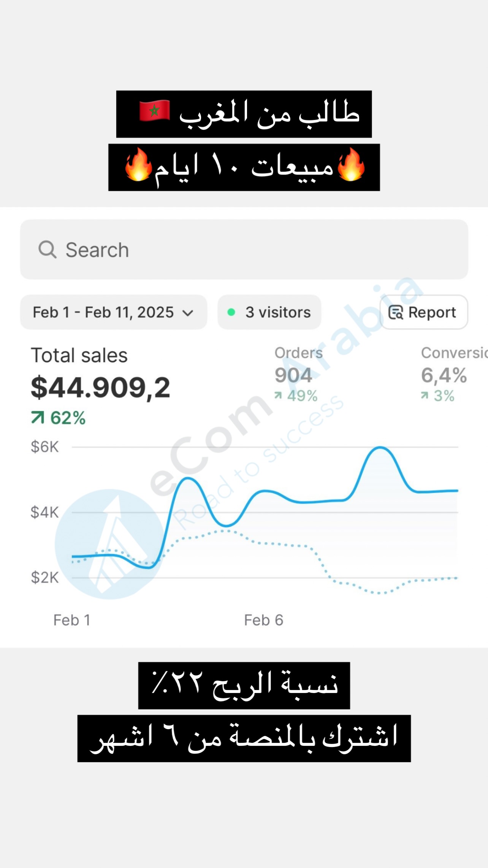Tap the Feb 6 label on chart axis
488x868 pixels.
click(263, 620)
